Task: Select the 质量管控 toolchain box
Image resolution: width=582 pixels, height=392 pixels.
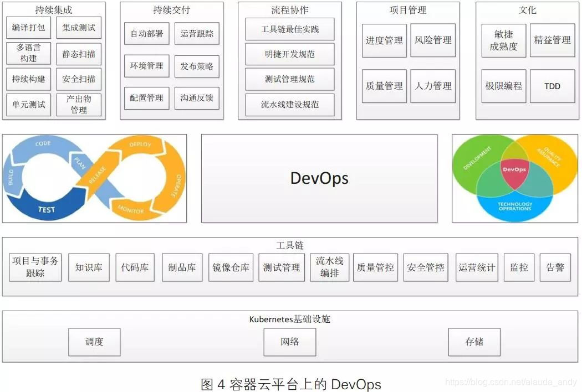Action: 375,267
